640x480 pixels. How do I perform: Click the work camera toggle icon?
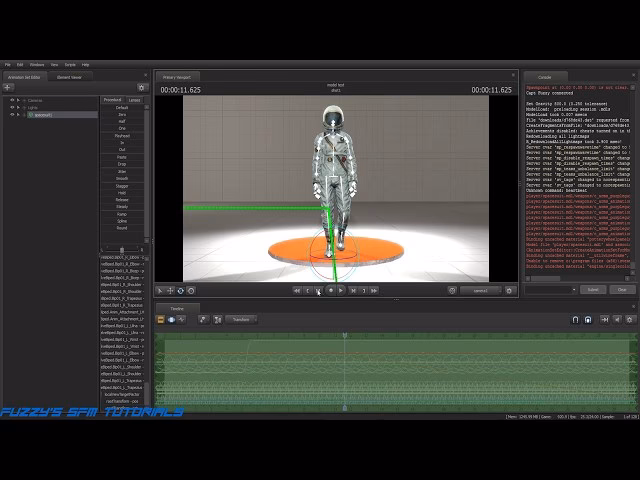click(452, 291)
